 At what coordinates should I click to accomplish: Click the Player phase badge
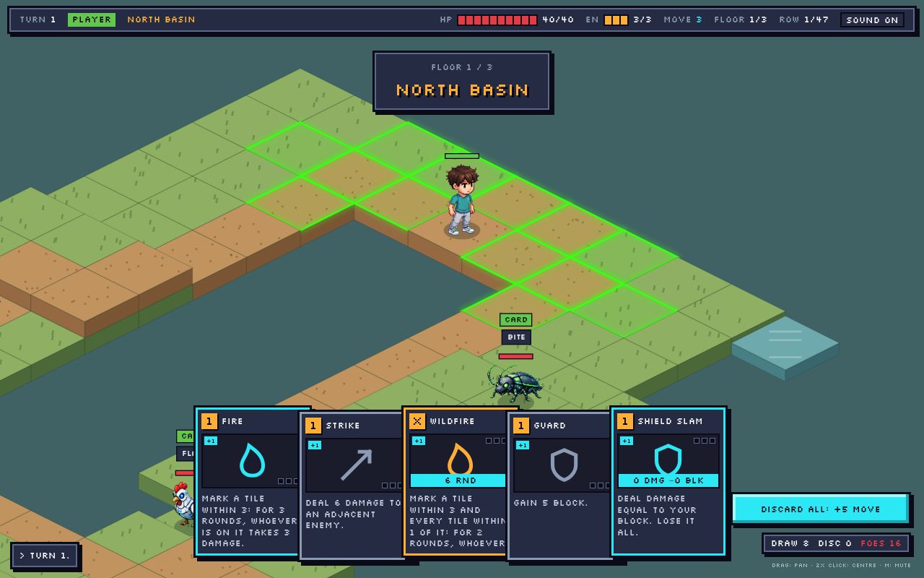92,20
